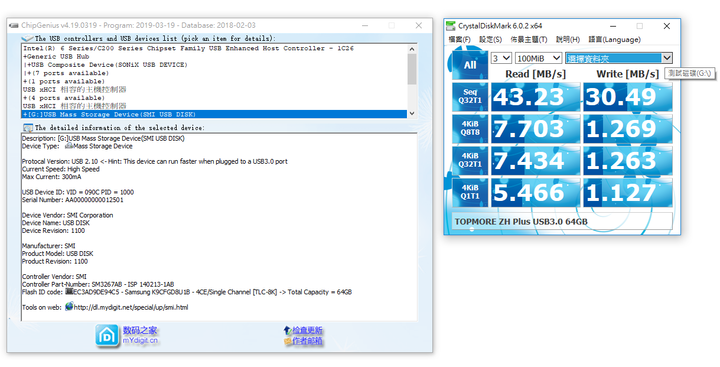Click the USB Device ID VID 090C line
Viewport: 720px width, 367px height.
78,192
